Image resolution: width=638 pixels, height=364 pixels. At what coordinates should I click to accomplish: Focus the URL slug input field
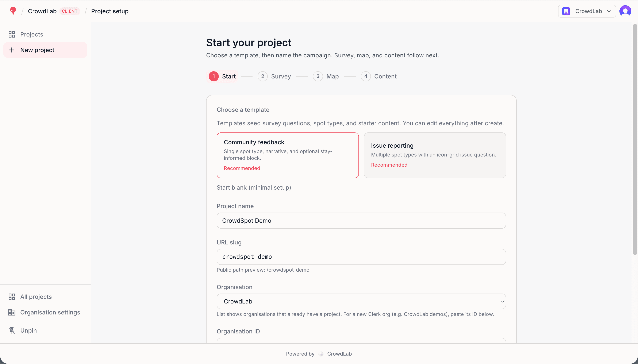coord(361,257)
